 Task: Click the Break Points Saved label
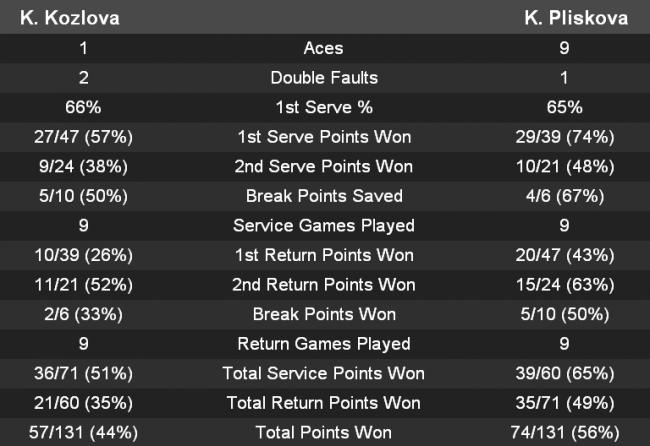point(325,196)
